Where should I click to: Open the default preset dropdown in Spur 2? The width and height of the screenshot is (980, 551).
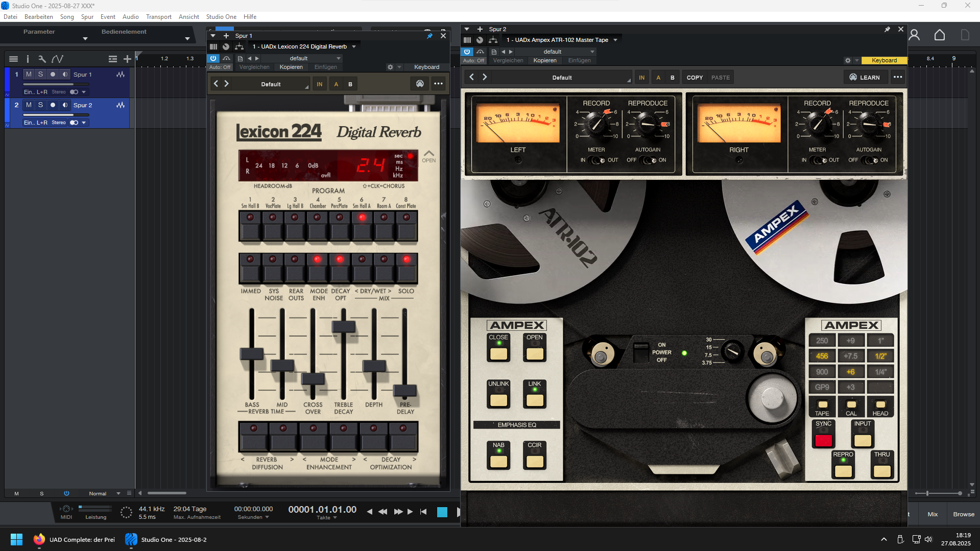click(556, 52)
